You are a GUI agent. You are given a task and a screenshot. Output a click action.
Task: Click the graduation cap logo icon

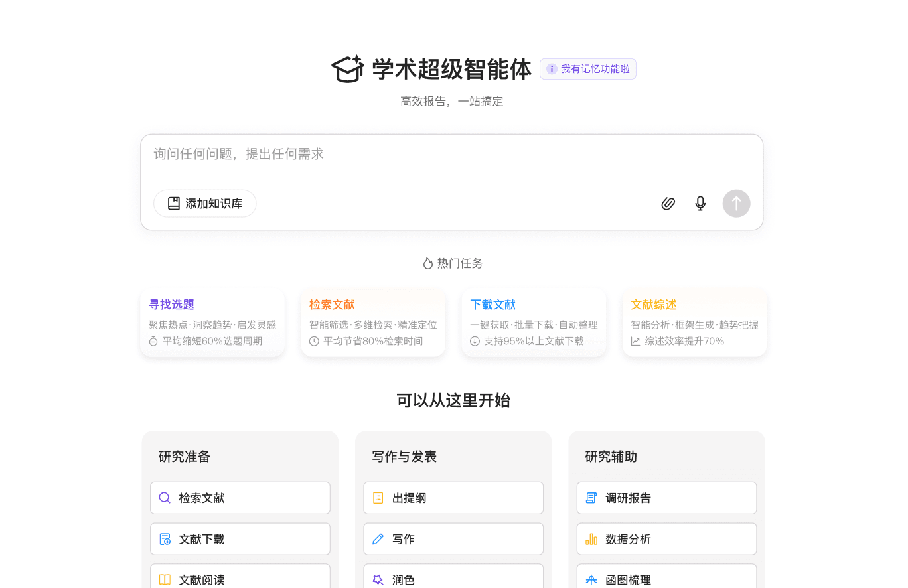point(348,69)
